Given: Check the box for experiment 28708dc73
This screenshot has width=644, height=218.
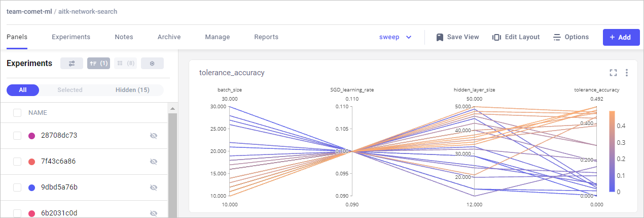Looking at the screenshot, I should pyautogui.click(x=17, y=136).
